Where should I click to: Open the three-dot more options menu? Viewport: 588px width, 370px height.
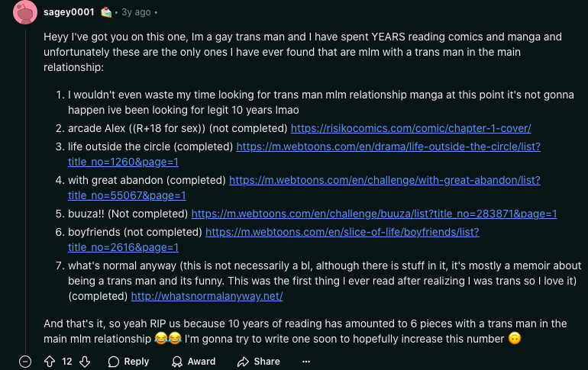click(306, 361)
